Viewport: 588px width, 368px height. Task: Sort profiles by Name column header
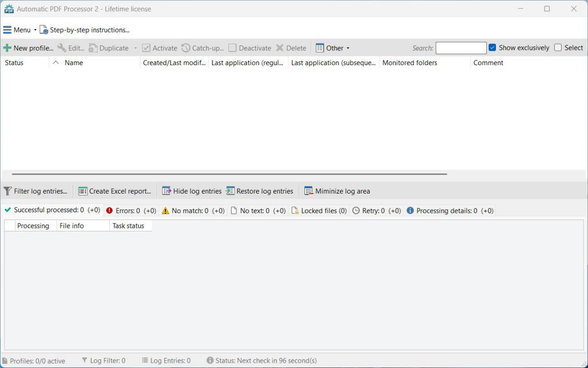(74, 63)
